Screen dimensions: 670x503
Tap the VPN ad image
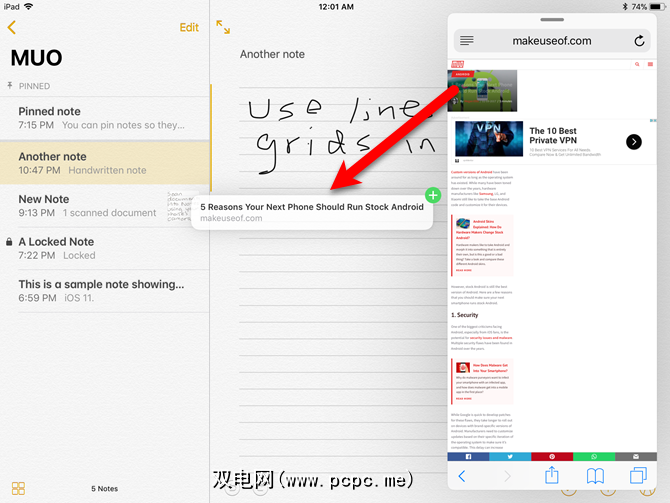point(489,138)
